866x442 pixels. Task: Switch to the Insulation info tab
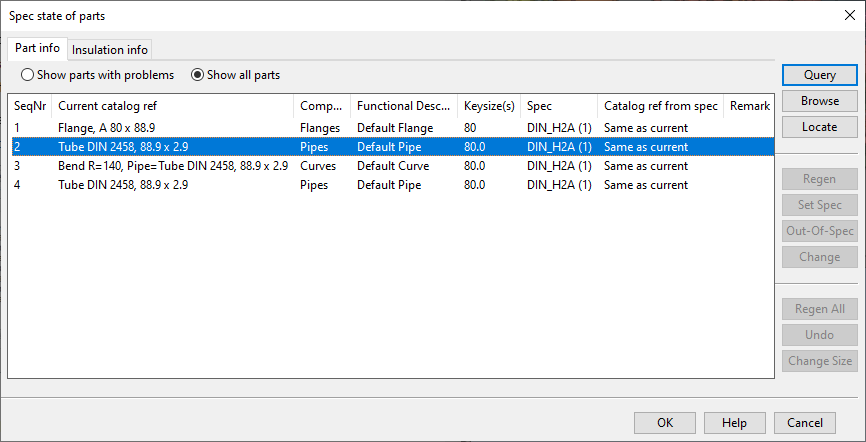110,50
